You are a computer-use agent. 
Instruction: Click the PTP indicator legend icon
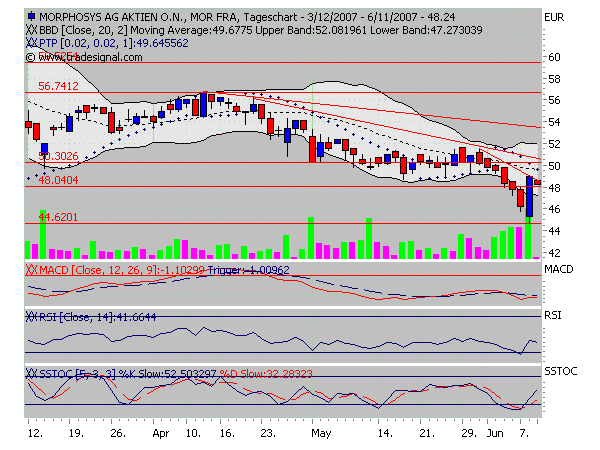pos(31,44)
